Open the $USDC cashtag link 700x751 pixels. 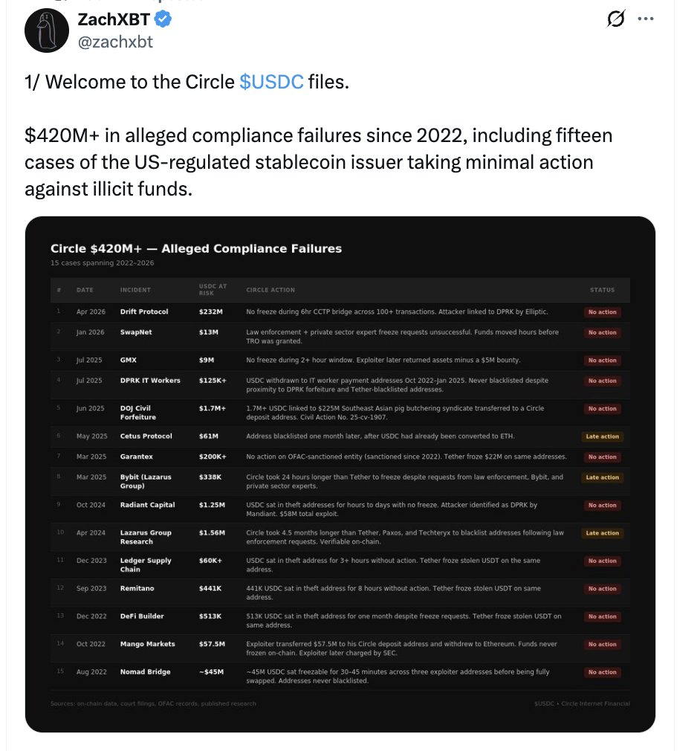click(271, 82)
